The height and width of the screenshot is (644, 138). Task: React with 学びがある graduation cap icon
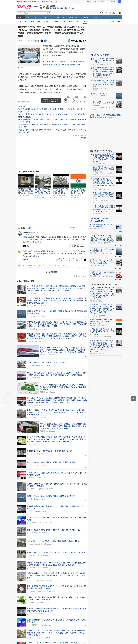tap(66, 100)
